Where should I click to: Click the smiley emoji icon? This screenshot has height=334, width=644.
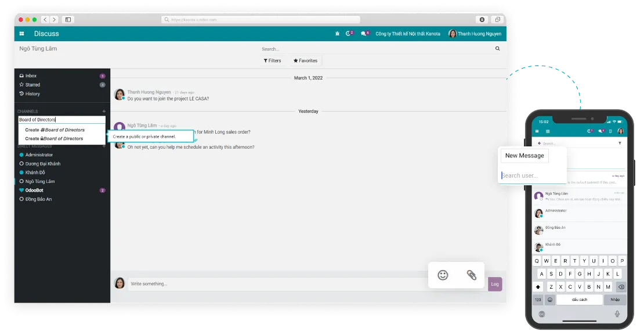click(x=443, y=275)
